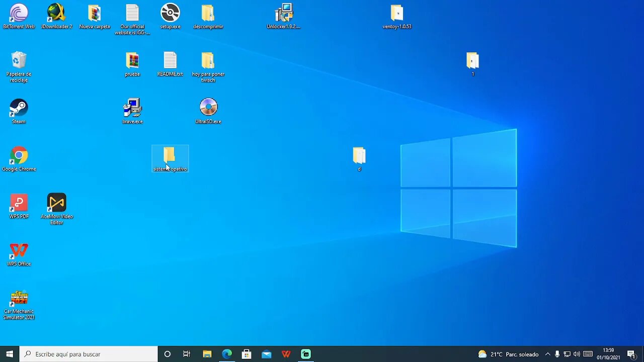Viewport: 644px width, 362px height.
Task: Open Task View on the taskbar
Action: coord(187,354)
